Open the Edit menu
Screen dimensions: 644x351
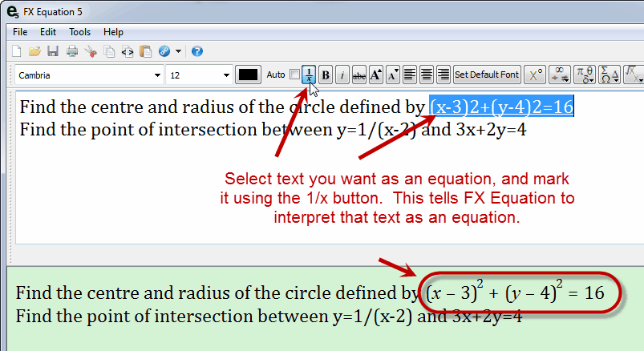pos(48,32)
